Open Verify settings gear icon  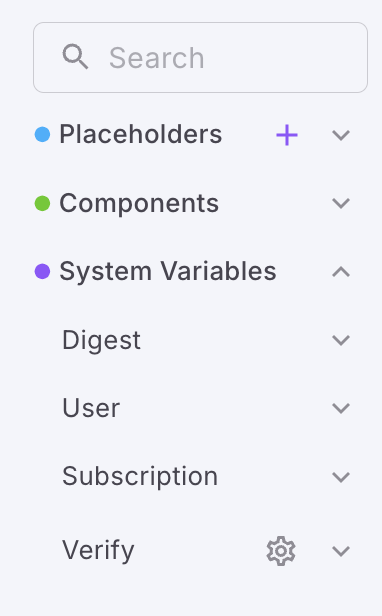coord(281,551)
